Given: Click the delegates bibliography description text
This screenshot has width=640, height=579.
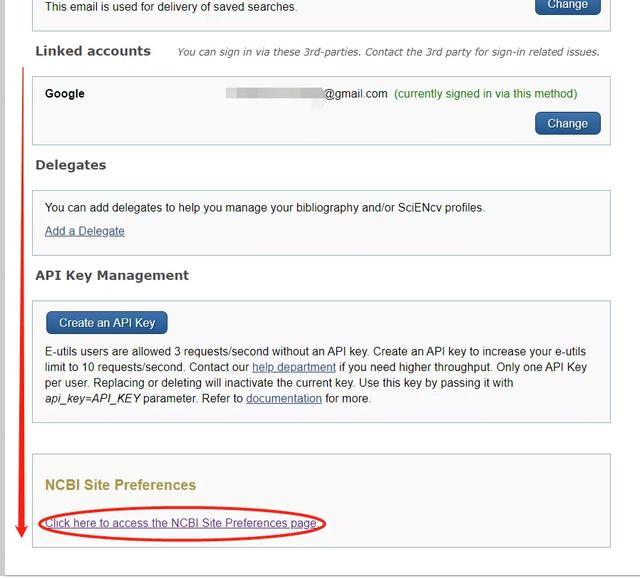Looking at the screenshot, I should coord(265,208).
